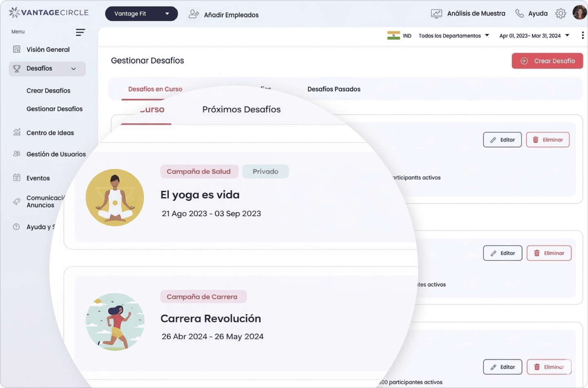Open Gestionar Desafíos in the sidebar
This screenshot has height=388, width=588.
coord(54,109)
